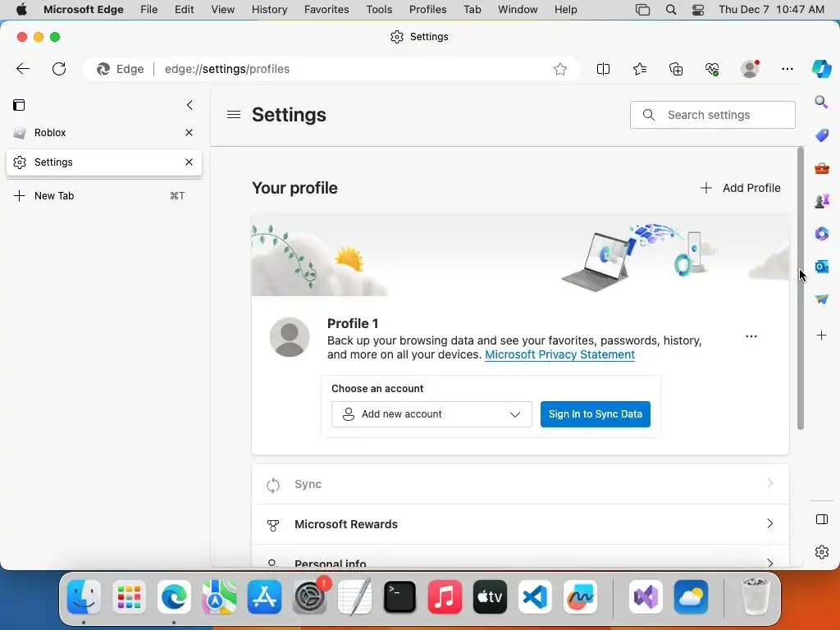
Task: Open Control Center in menu bar
Action: click(698, 10)
